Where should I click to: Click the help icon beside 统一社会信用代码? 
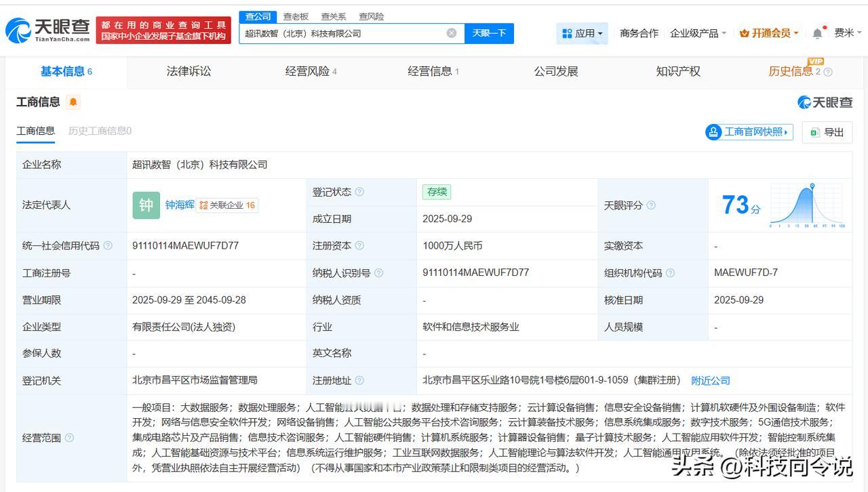[108, 246]
